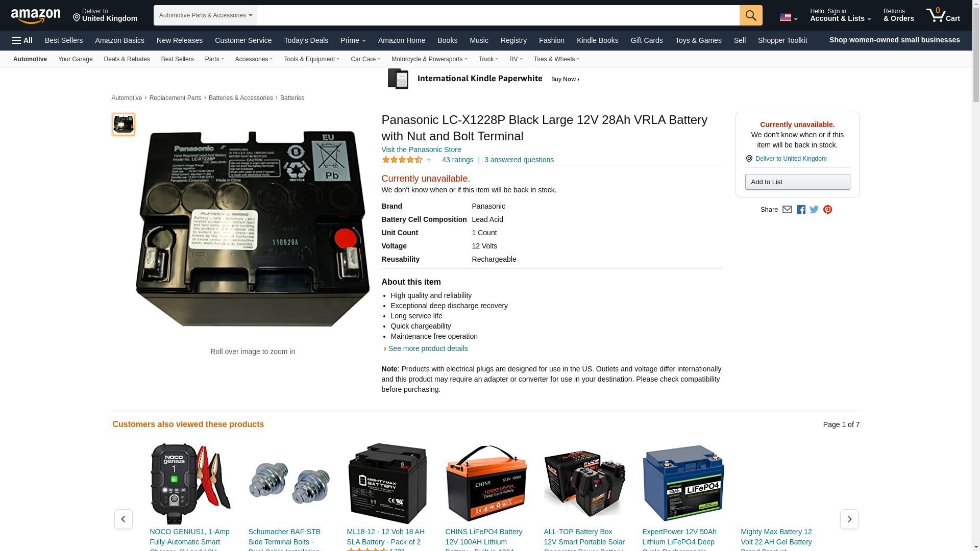Screen dimensions: 980x551
Task: Visit the Panasonic Store link
Action: tap(421, 149)
